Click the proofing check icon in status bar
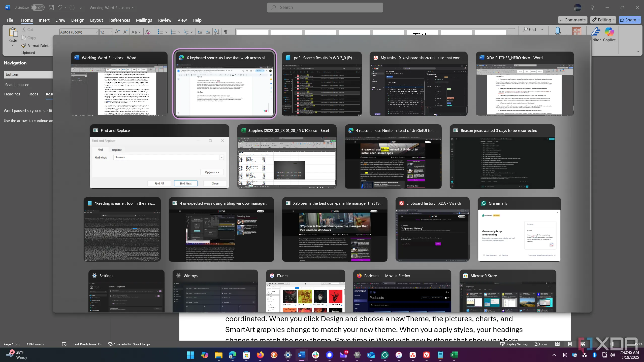644x362 pixels. coord(64,344)
